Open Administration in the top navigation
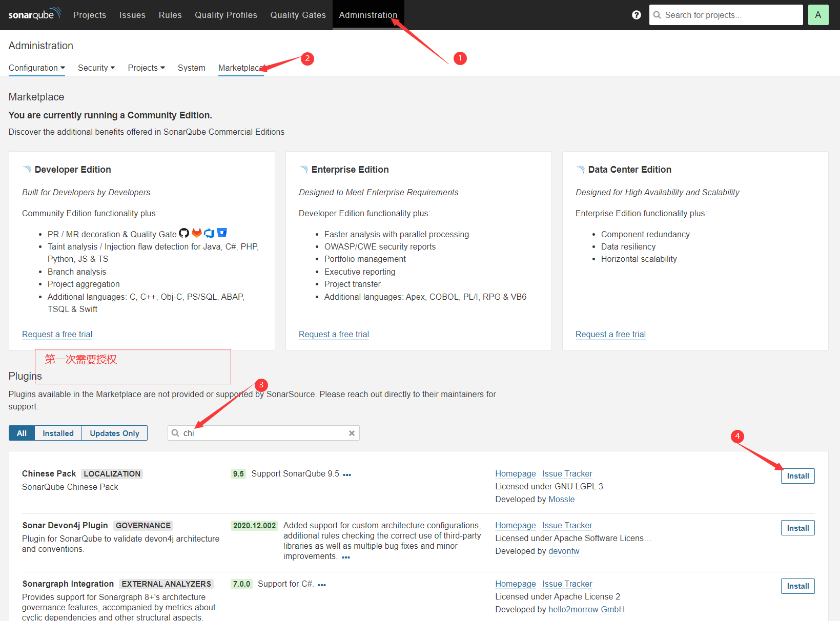Image resolution: width=840 pixels, height=621 pixels. point(368,15)
